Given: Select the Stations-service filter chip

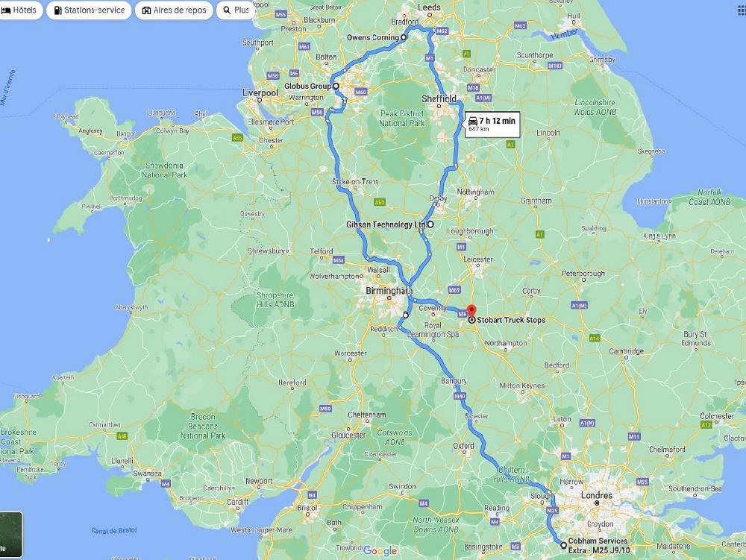Looking at the screenshot, I should coord(89,10).
